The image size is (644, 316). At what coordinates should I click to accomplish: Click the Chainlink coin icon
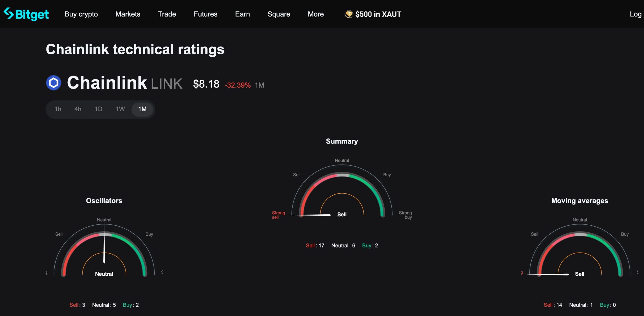[54, 83]
